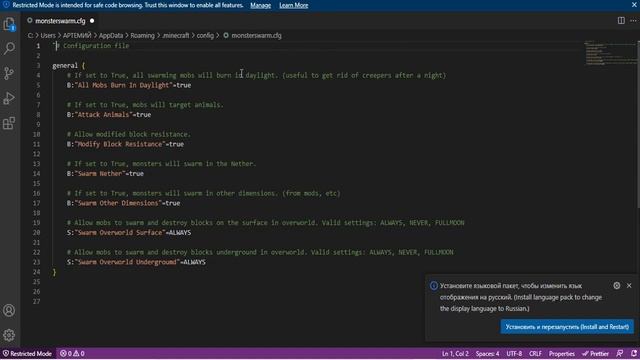This screenshot has height=360, width=640.
Task: Click Ln 1, Col 2 status entry
Action: 455,353
